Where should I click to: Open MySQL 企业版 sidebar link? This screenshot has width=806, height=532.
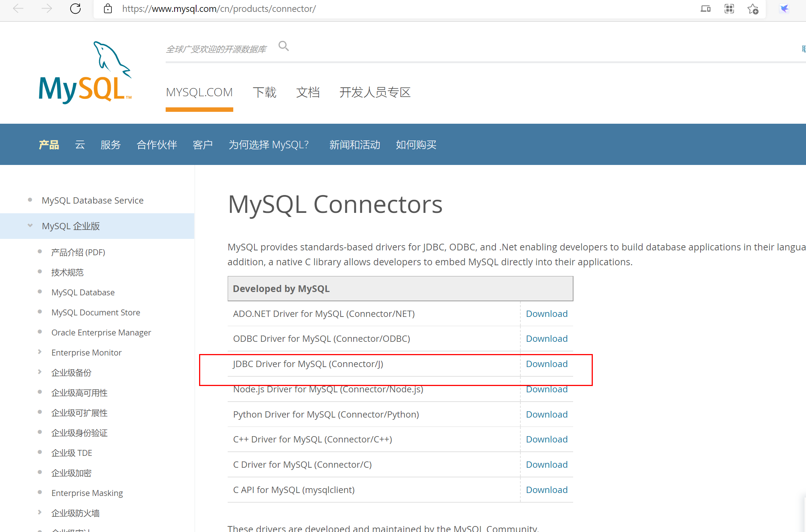(x=71, y=226)
